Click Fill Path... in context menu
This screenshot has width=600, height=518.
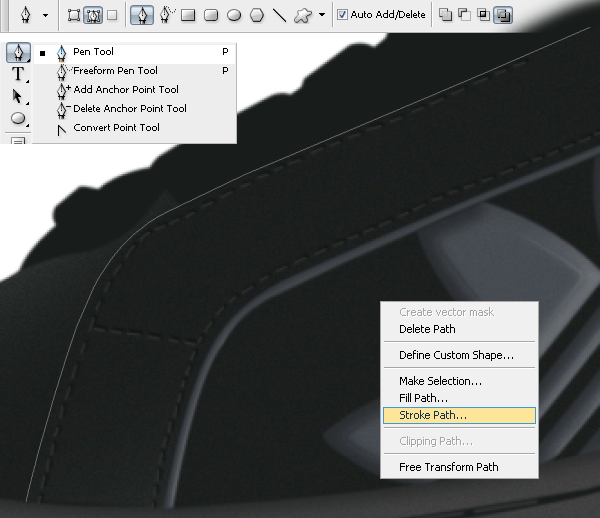[x=459, y=398]
